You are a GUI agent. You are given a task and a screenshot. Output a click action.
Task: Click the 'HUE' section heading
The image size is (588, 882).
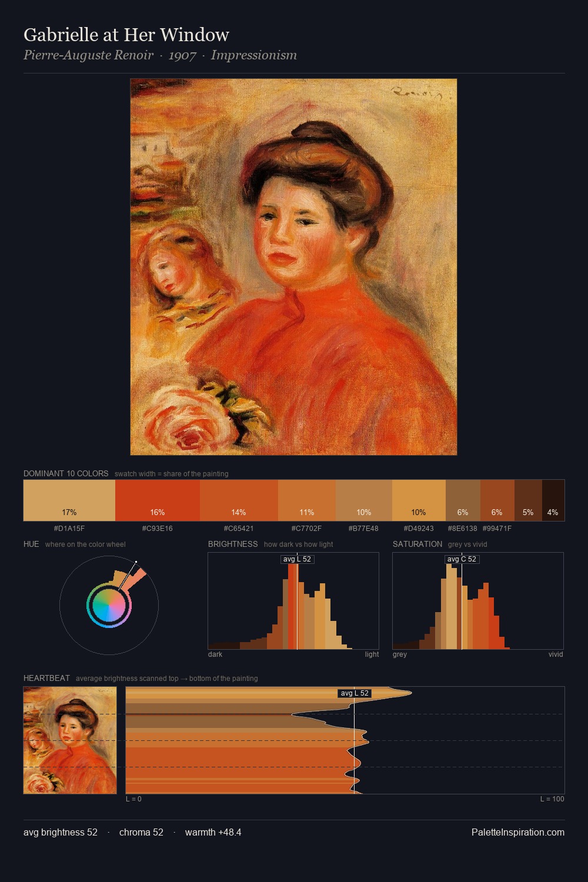[31, 544]
